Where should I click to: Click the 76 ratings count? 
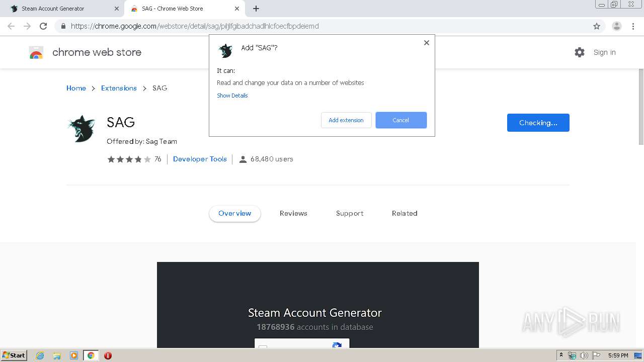click(x=157, y=159)
